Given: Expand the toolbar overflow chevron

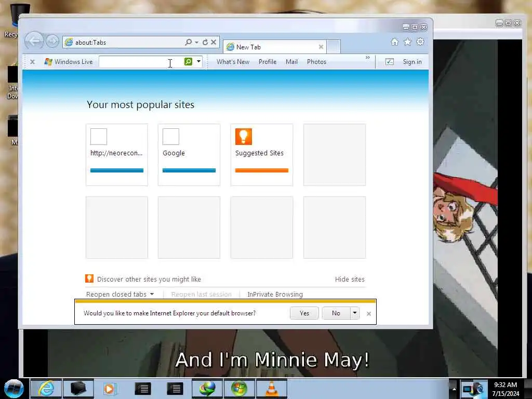Looking at the screenshot, I should pos(367,58).
